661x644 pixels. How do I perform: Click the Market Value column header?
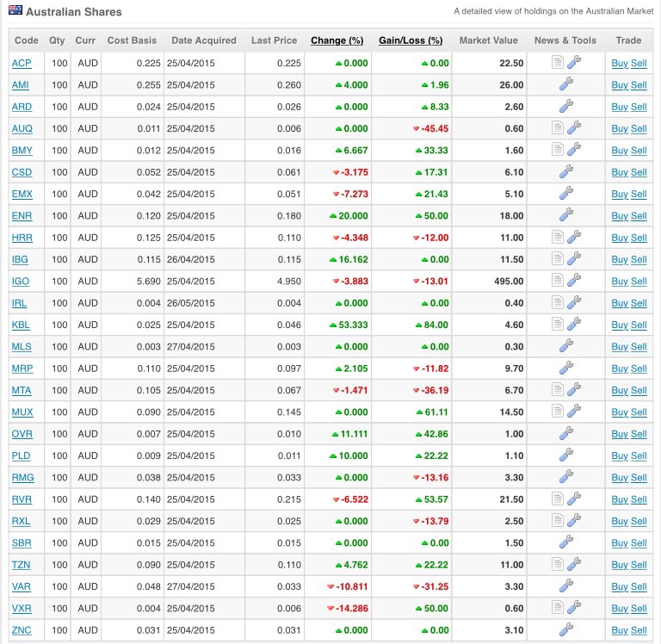(489, 40)
